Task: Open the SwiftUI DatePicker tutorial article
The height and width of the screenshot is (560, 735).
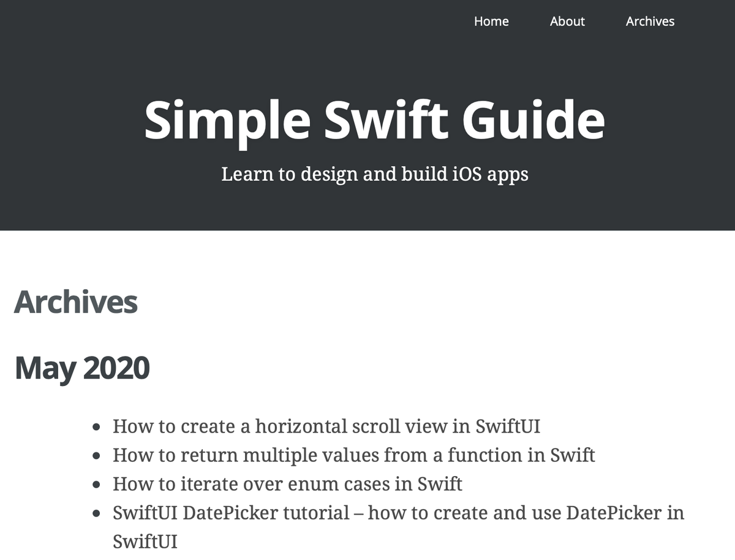Action: pyautogui.click(x=398, y=513)
